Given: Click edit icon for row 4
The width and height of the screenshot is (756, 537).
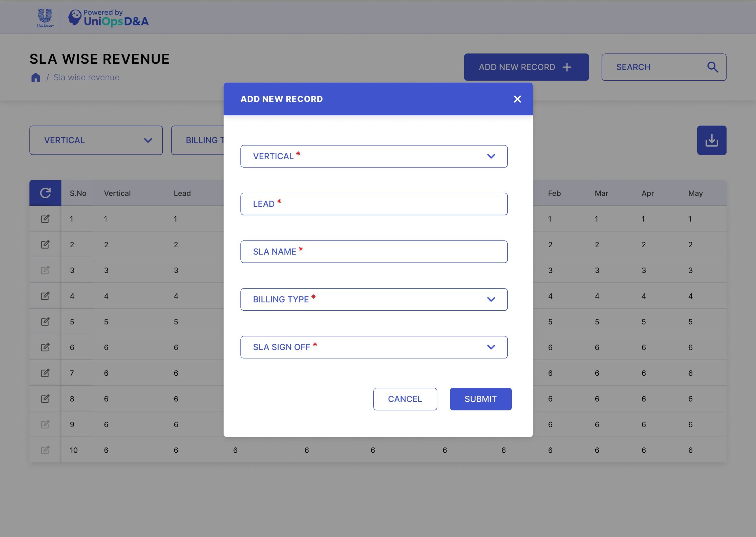Looking at the screenshot, I should [x=45, y=296].
